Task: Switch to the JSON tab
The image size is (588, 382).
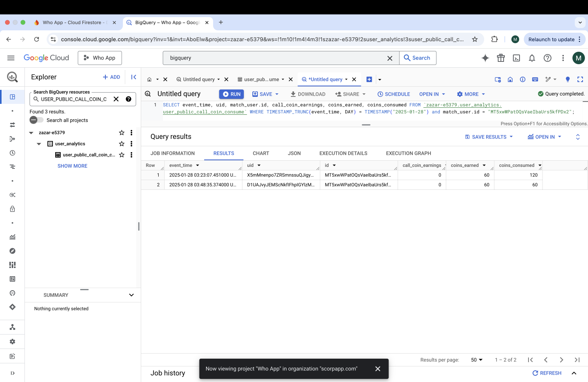Action: coord(294,153)
